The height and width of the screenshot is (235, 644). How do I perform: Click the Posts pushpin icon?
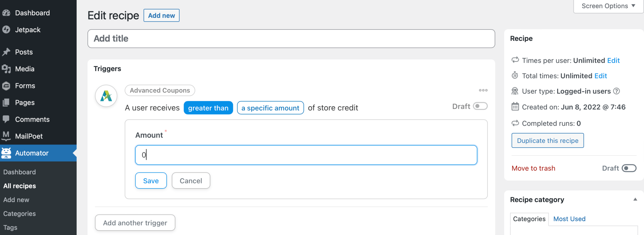click(6, 52)
